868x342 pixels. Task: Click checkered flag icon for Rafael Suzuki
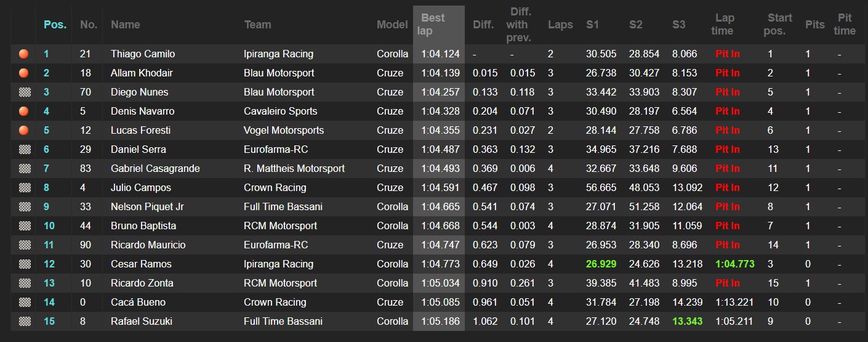(x=25, y=322)
